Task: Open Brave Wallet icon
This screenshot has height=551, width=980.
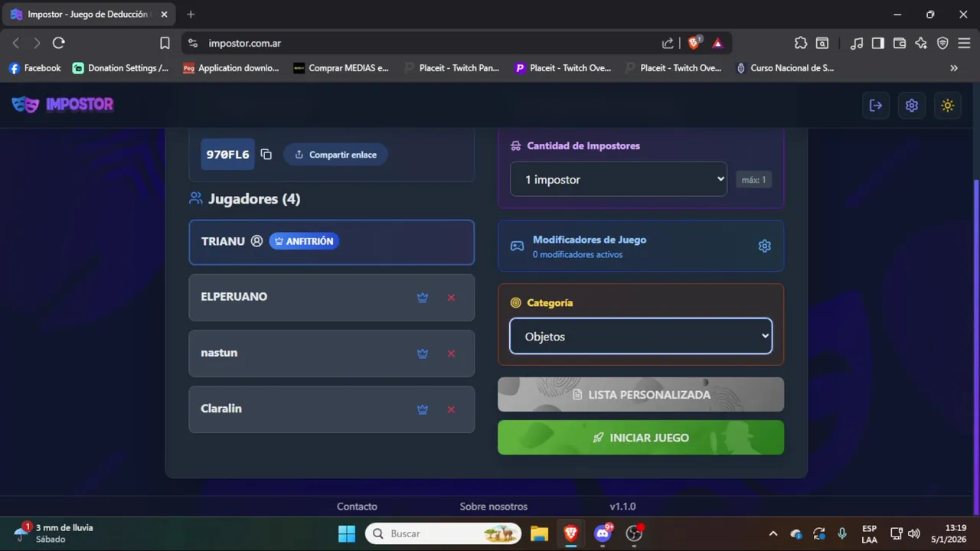Action: (x=900, y=44)
